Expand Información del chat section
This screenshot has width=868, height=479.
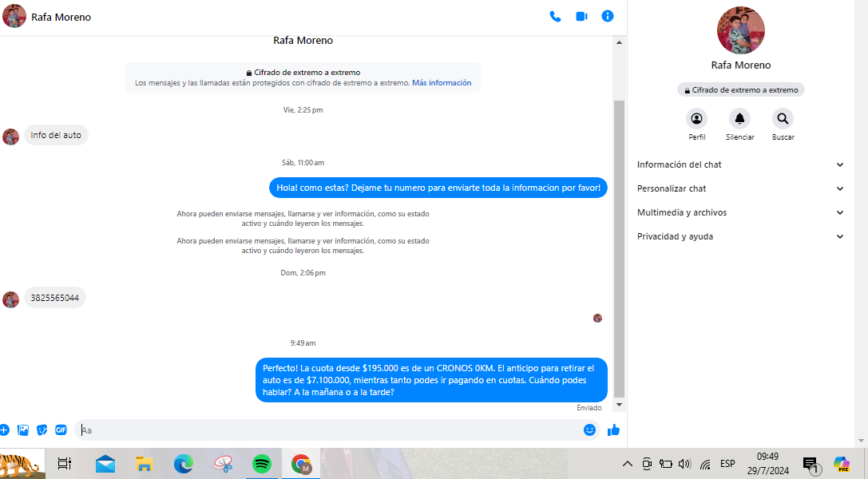(740, 164)
